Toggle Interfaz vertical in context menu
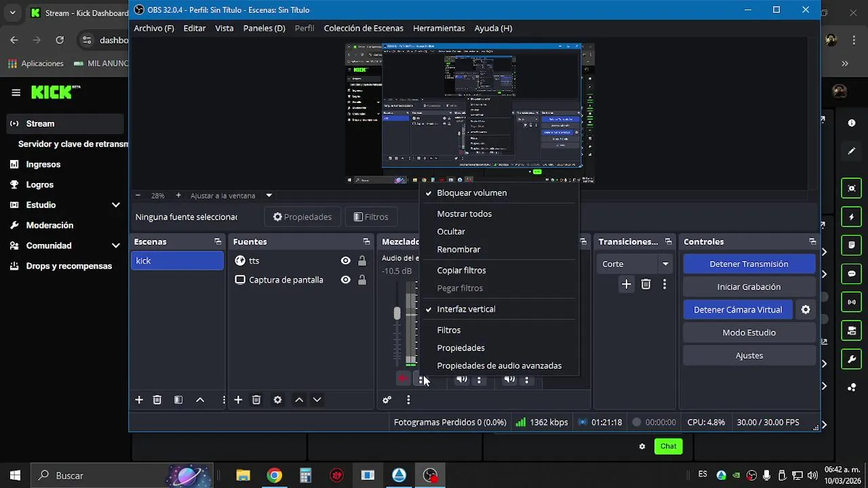This screenshot has height=488, width=868. (499, 309)
